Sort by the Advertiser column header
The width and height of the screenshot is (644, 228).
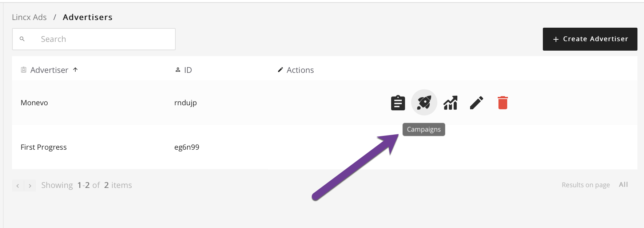point(49,70)
